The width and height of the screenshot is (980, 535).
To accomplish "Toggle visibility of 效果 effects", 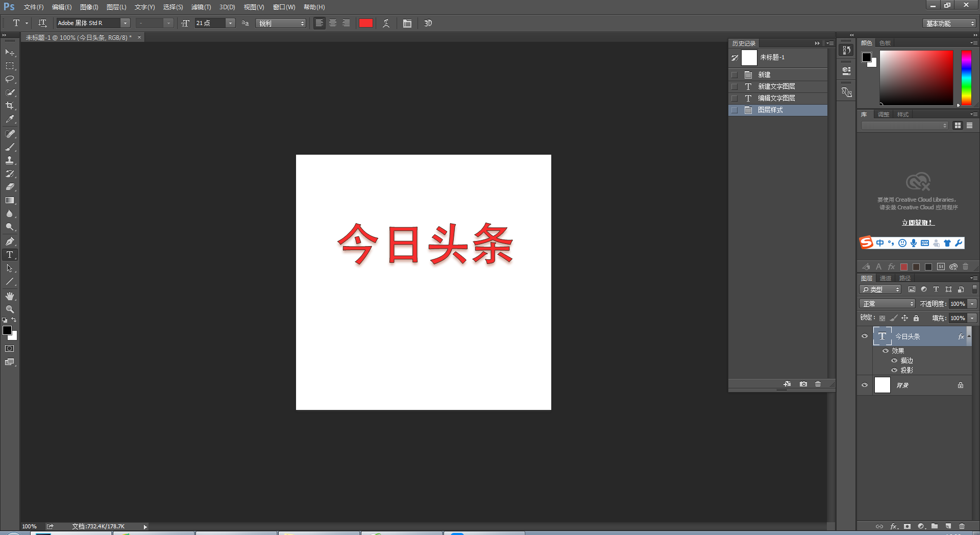I will click(x=886, y=351).
